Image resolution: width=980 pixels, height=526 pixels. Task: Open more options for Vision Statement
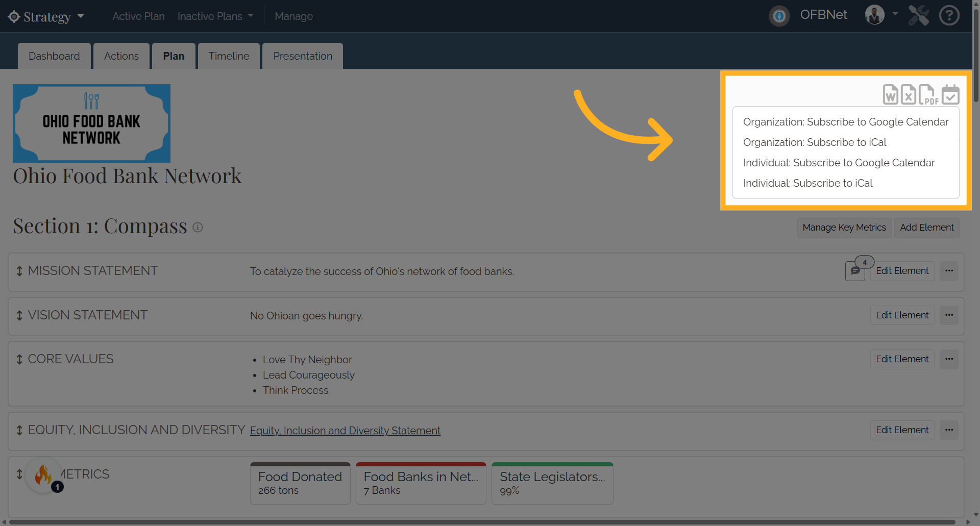(949, 315)
